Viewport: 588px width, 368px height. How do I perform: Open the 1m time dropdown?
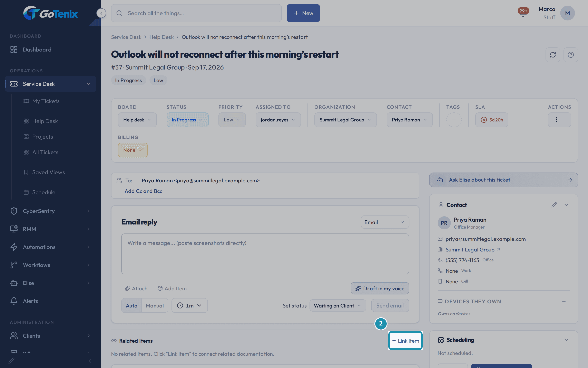pos(189,305)
